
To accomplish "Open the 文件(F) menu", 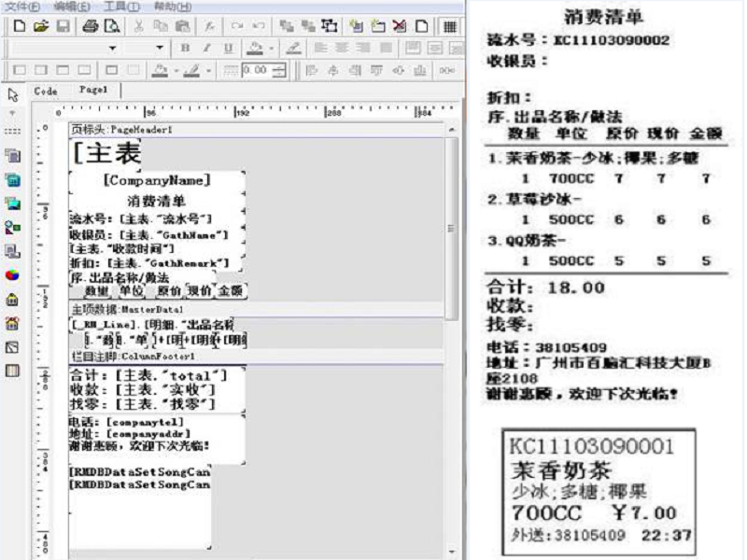I will pyautogui.click(x=21, y=7).
